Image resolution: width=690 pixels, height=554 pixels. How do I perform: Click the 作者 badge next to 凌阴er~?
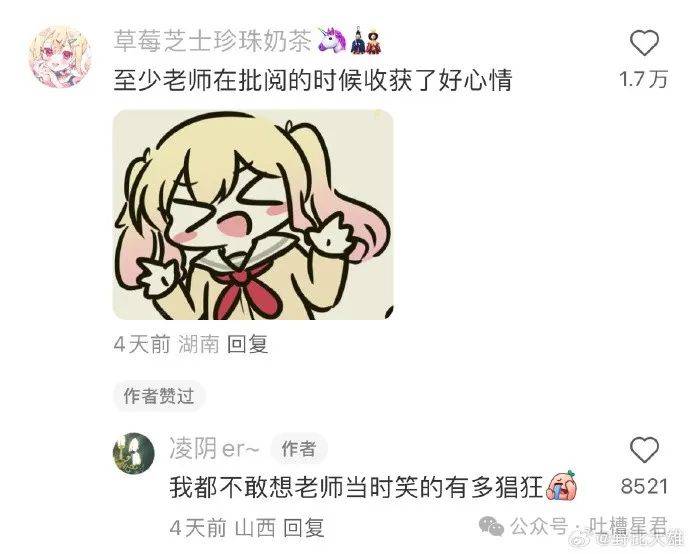299,449
